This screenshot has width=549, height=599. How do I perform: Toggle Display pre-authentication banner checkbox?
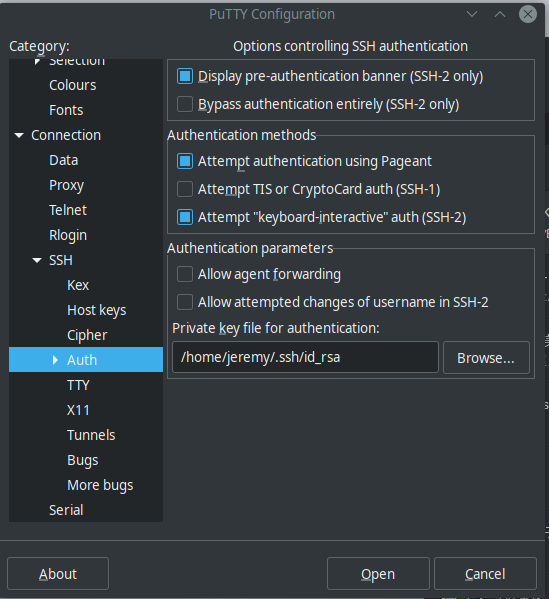[x=185, y=76]
